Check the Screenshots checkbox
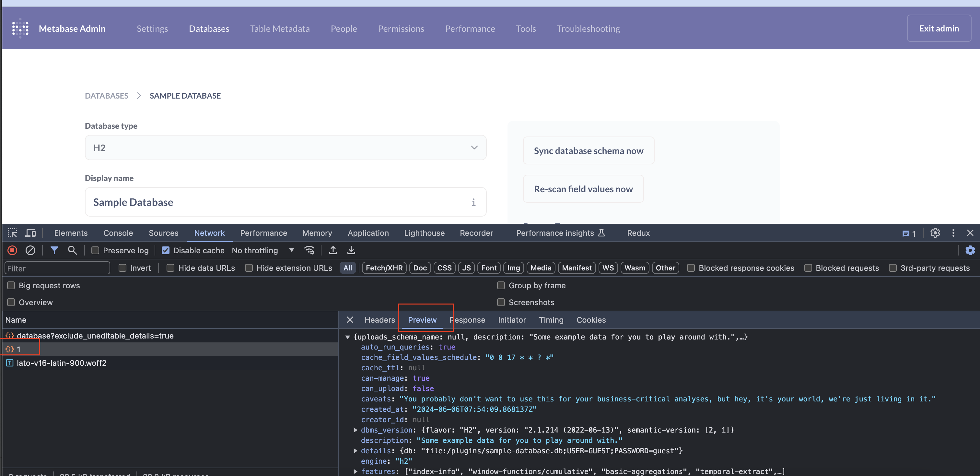 click(x=501, y=302)
